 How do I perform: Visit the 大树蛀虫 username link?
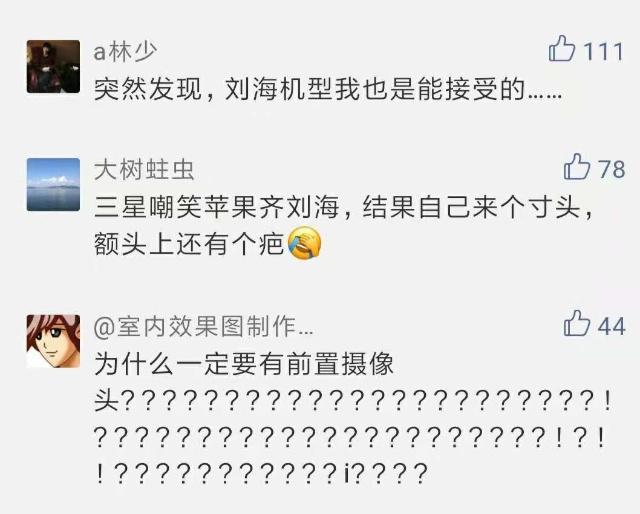tap(144, 169)
